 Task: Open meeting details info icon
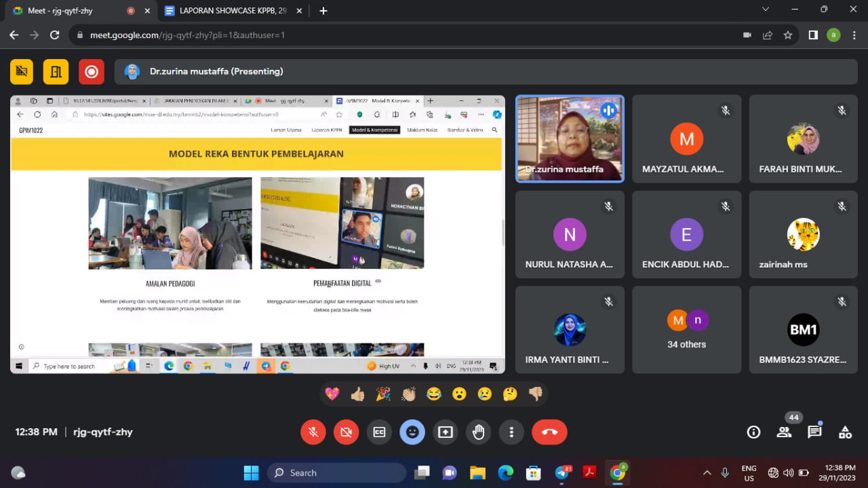coord(753,432)
